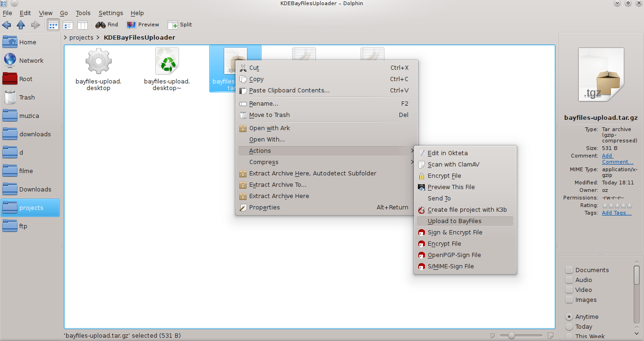Viewport: 644px width, 341px height.
Task: Choose Preview This File
Action: click(465, 187)
